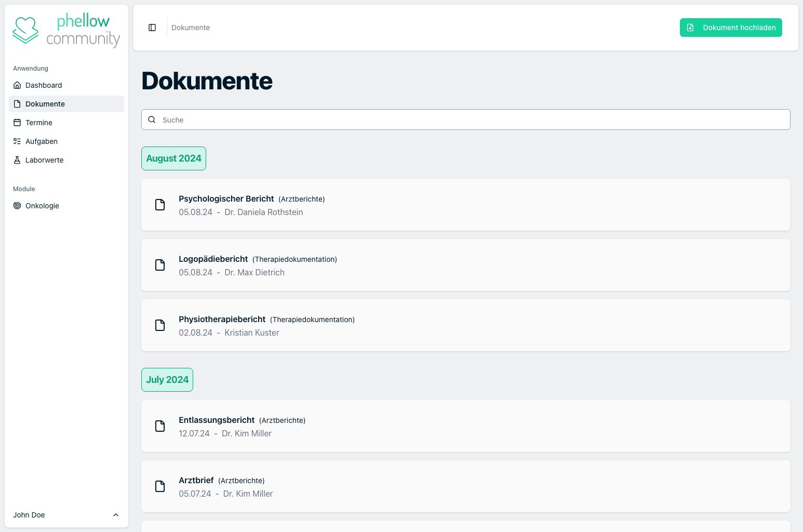Click the August 2024 month badge

point(173,158)
